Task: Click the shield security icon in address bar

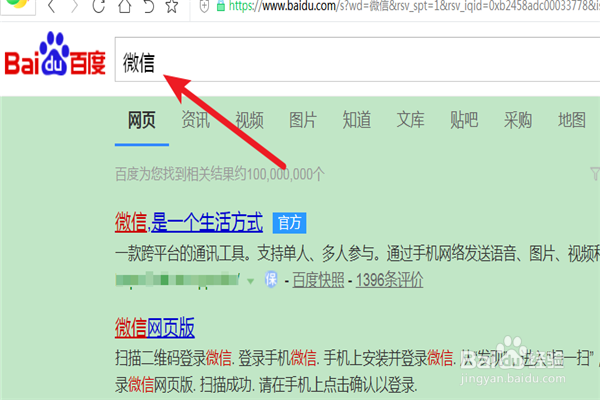Action: tap(204, 7)
